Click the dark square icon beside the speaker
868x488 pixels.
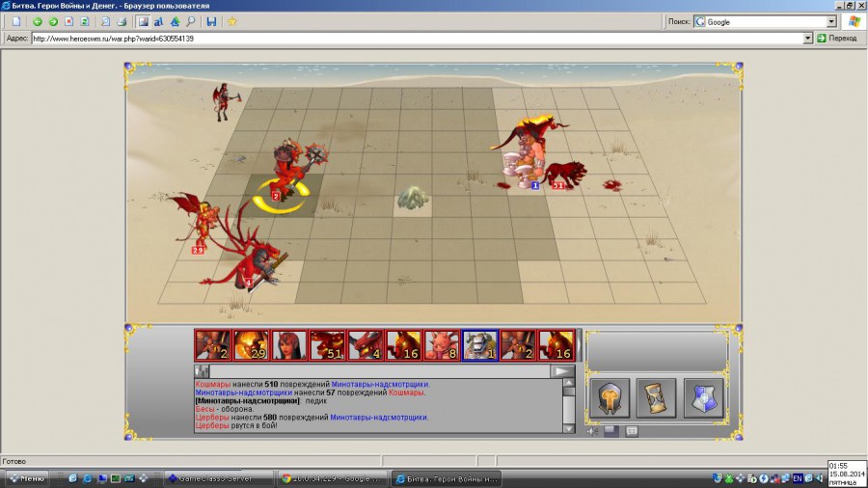[611, 431]
